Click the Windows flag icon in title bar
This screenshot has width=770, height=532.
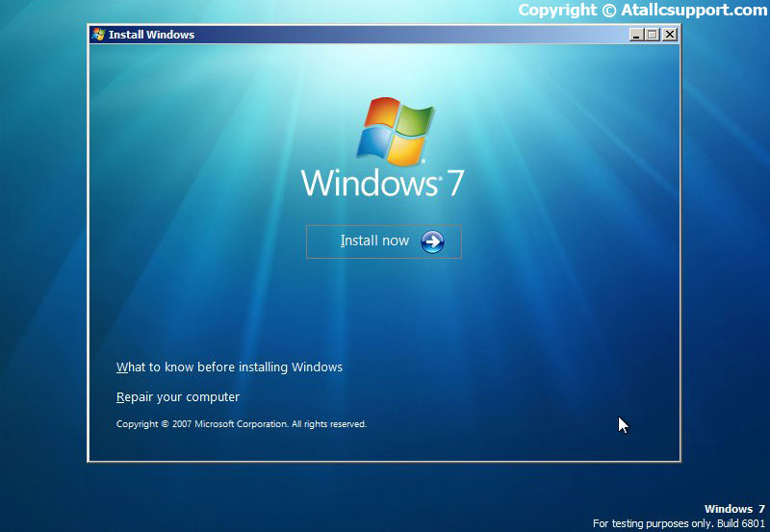click(x=98, y=35)
